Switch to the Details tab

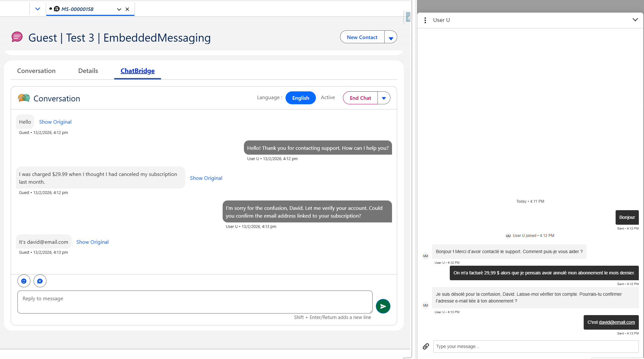[88, 71]
